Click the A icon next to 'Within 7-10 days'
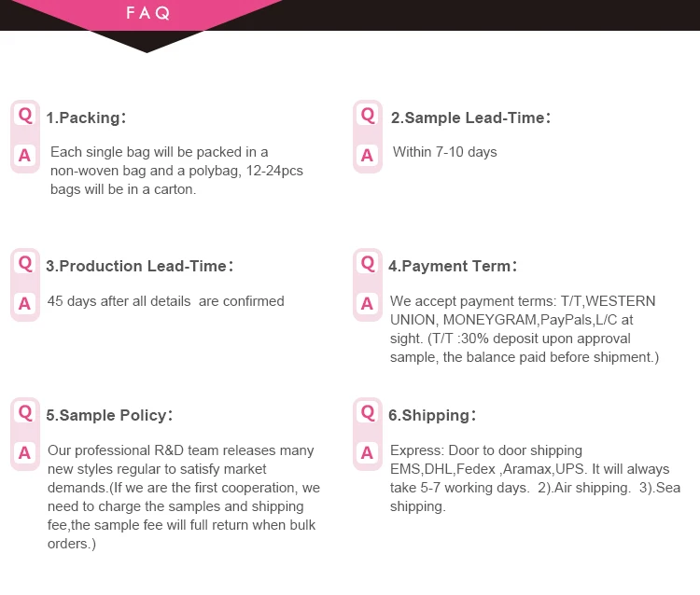Image resolution: width=700 pixels, height=595 pixels. tap(368, 156)
